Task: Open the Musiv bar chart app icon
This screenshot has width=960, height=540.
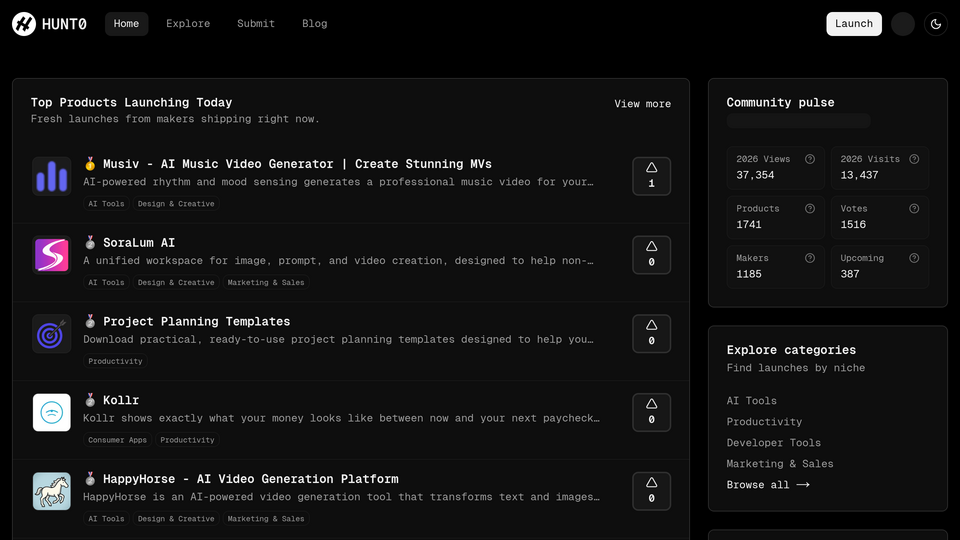Action: click(x=51, y=176)
